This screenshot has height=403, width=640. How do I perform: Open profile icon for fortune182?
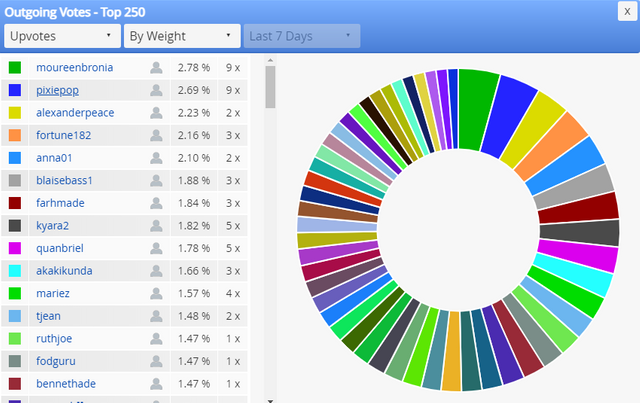pyautogui.click(x=156, y=136)
